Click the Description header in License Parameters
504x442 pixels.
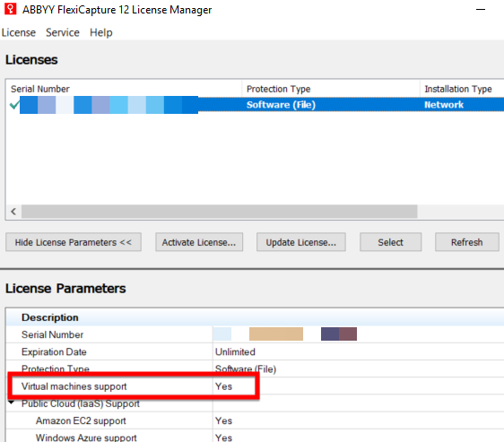coord(50,317)
